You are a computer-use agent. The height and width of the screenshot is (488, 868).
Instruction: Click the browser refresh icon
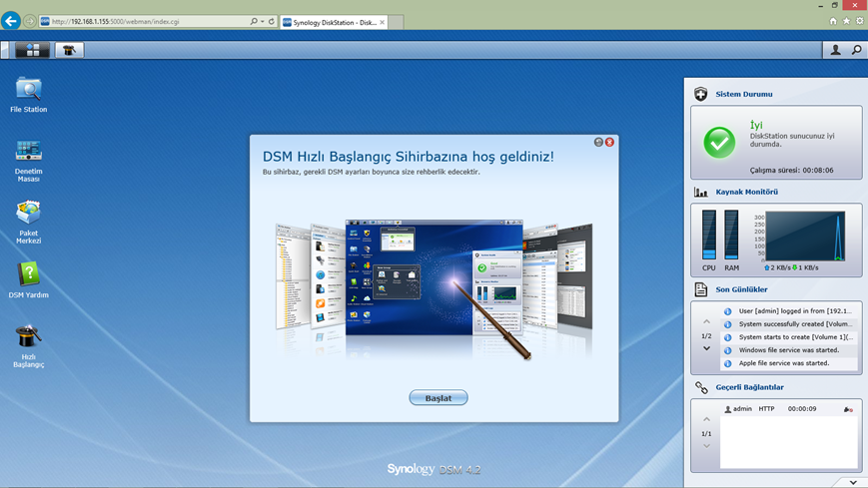(x=272, y=22)
